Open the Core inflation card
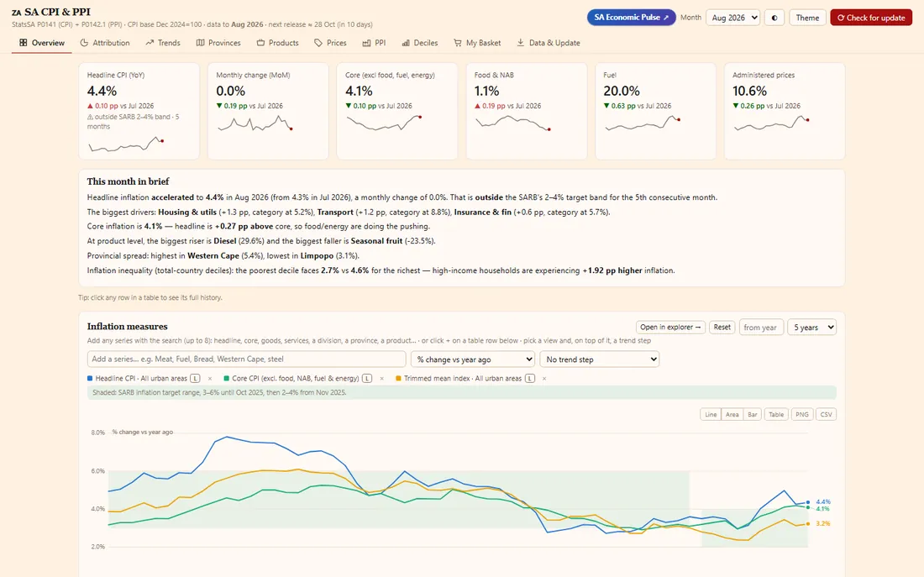This screenshot has height=577, width=924. pos(397,112)
